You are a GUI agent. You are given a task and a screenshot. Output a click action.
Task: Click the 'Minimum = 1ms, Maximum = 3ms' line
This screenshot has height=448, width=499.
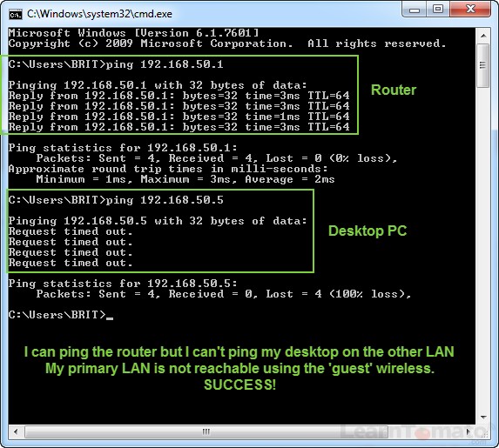[185, 179]
